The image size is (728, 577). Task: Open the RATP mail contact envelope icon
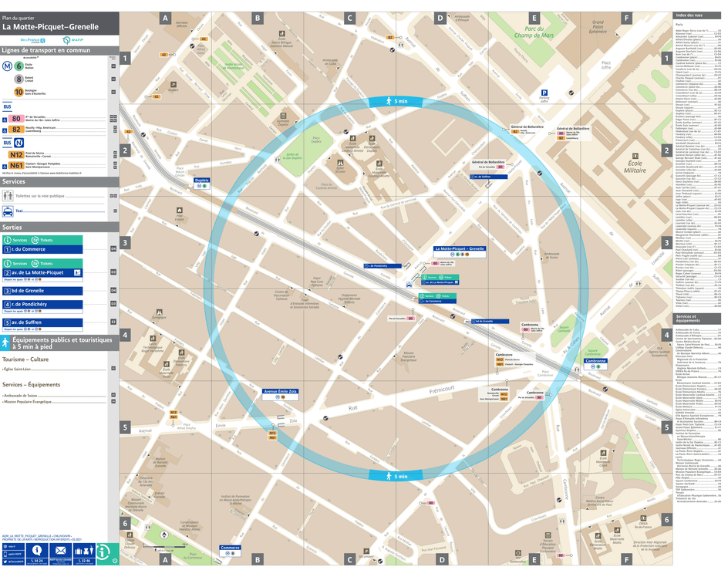point(60,550)
